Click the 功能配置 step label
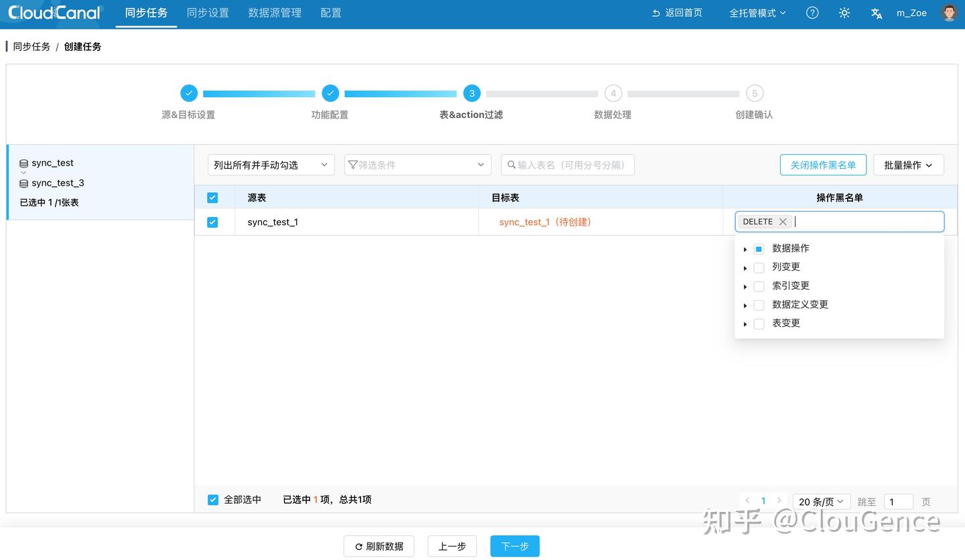Screen dimensions: 965x560 pos(330,115)
